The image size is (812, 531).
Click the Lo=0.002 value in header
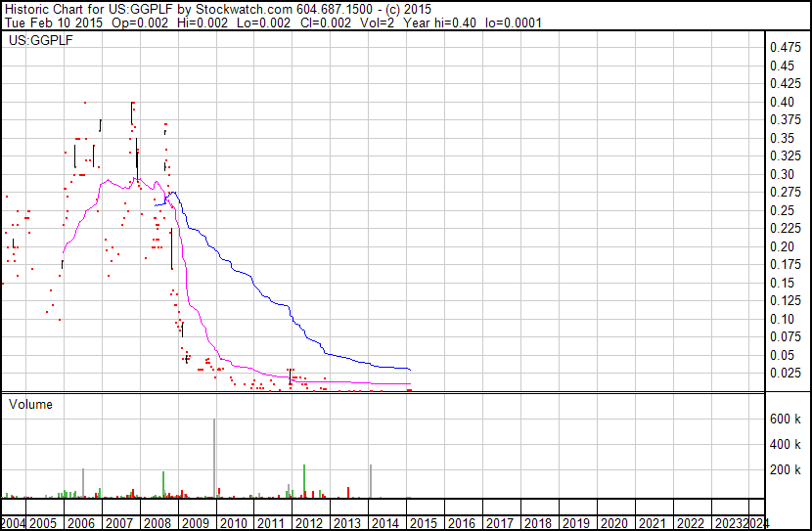(263, 23)
